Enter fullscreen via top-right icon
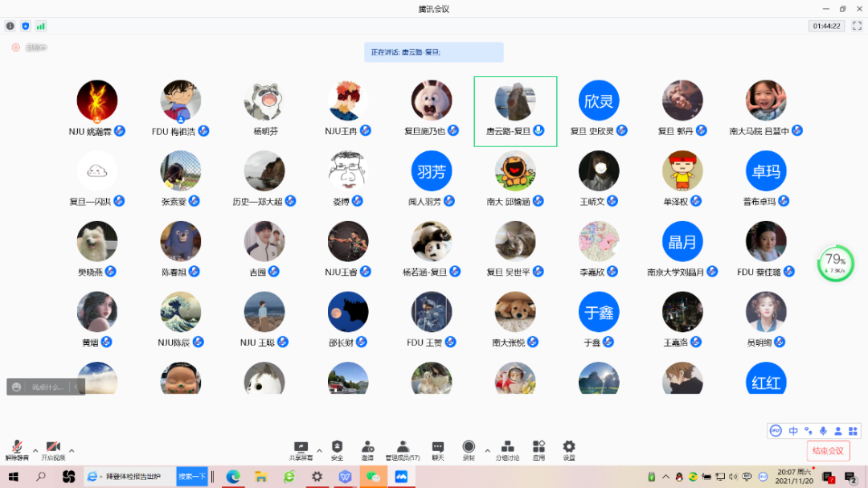 coord(857,26)
